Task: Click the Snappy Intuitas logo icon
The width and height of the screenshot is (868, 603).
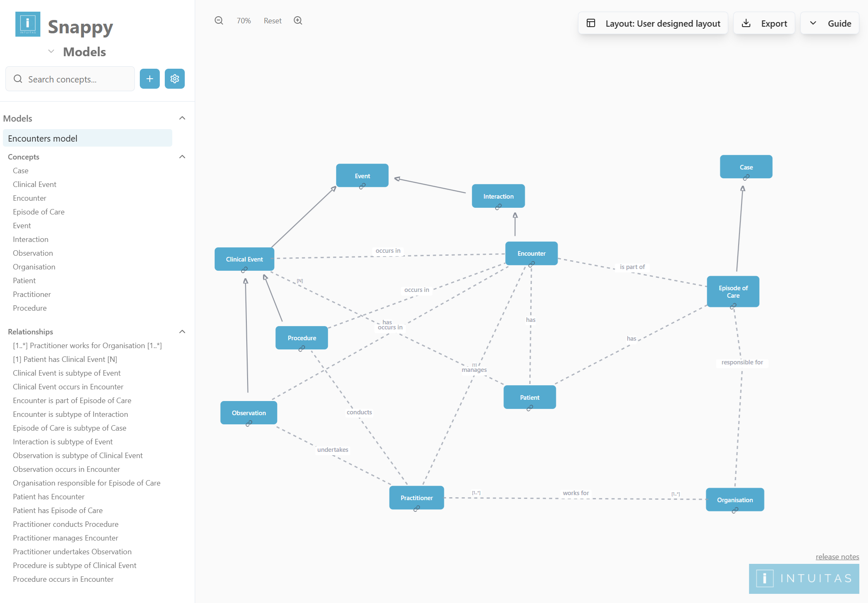Action: (x=28, y=24)
